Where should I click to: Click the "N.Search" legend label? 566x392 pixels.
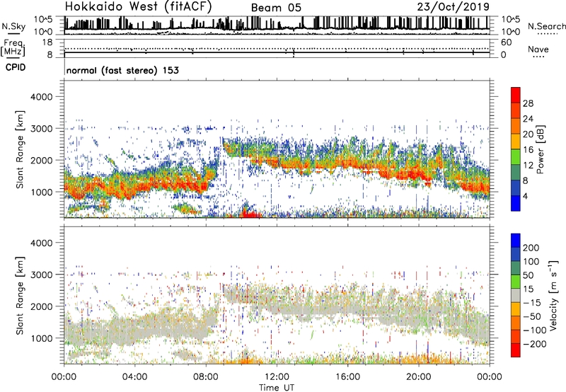click(x=546, y=26)
